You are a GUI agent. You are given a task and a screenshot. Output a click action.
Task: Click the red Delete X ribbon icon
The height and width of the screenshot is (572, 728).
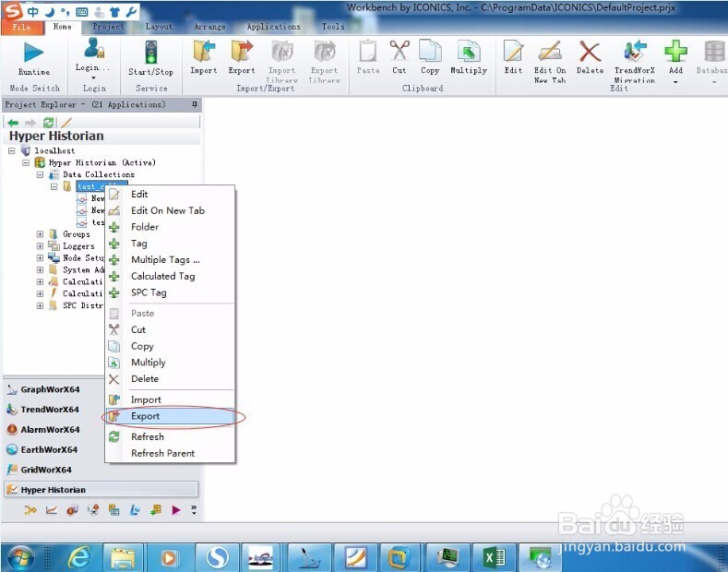tap(591, 51)
